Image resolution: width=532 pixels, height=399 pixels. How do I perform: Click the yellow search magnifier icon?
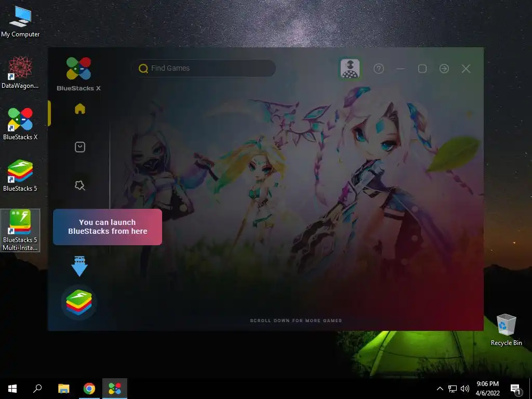tap(143, 69)
